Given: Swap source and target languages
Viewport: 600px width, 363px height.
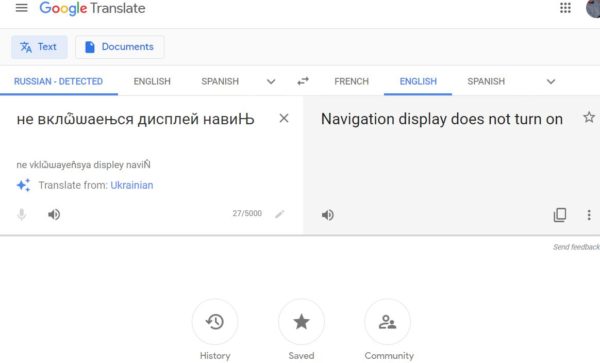Looking at the screenshot, I should pos(303,81).
